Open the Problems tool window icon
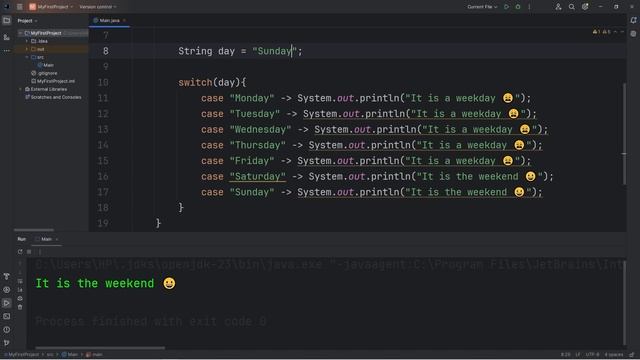Screen dimensions: 640x360 tap(7, 329)
